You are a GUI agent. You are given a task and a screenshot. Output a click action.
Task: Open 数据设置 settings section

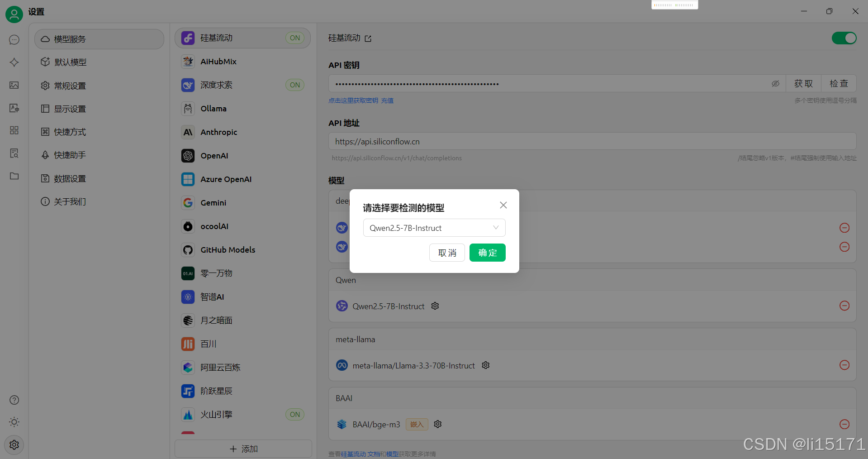(99, 179)
